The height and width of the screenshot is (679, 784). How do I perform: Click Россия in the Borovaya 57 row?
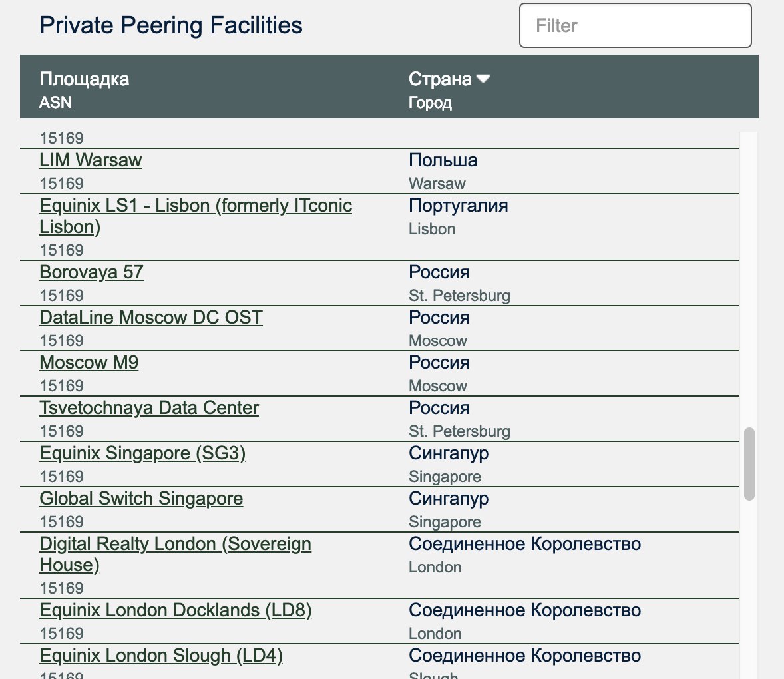point(439,272)
